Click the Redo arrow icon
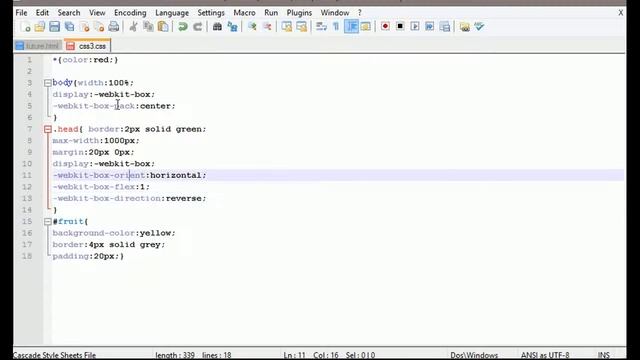This screenshot has height=360, width=640. pyautogui.click(x=198, y=27)
